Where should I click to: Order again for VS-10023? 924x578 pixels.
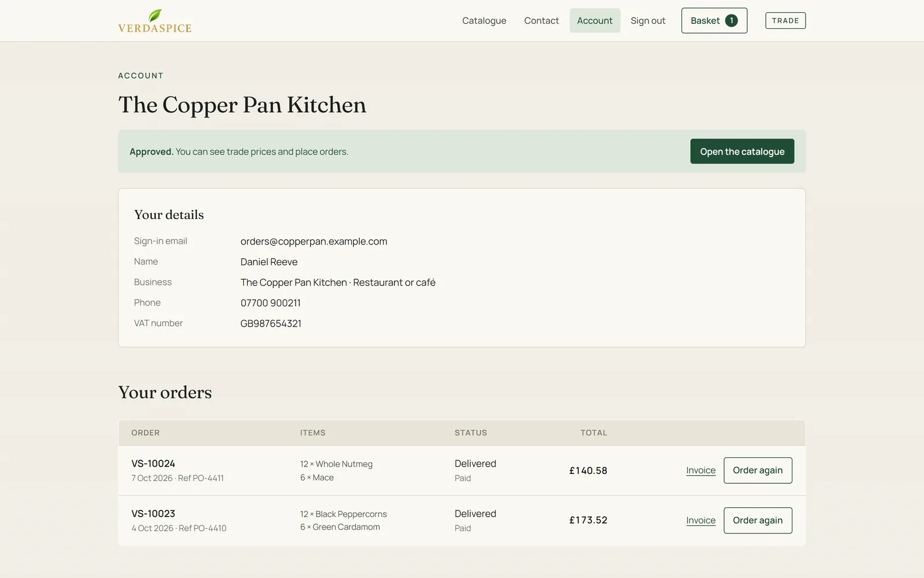758,520
